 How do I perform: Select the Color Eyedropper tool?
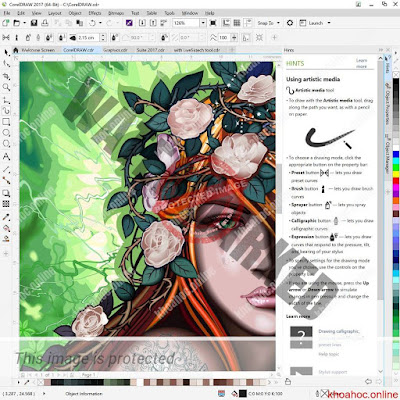pyautogui.click(x=6, y=217)
